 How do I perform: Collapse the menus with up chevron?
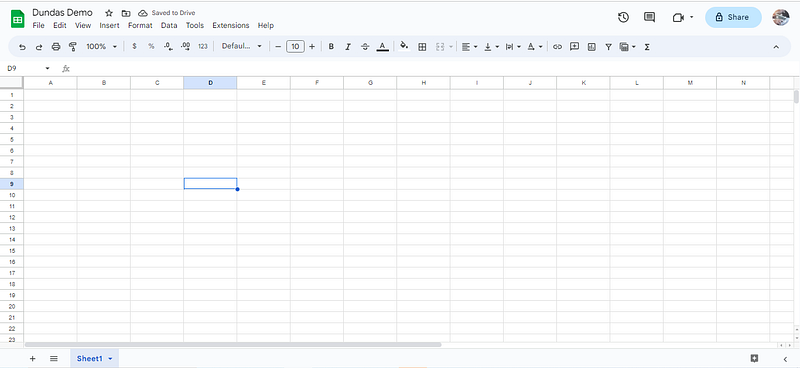click(776, 46)
